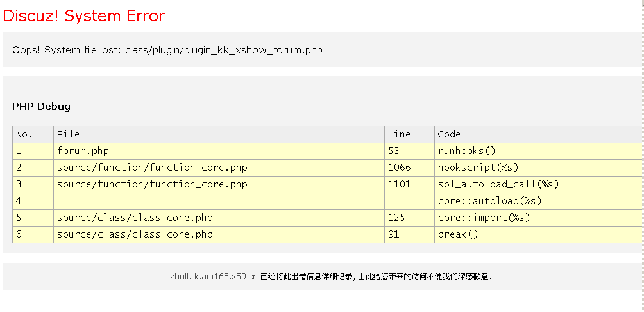Select the 'Discuz! System Error' heading
644x312 pixels.
(84, 15)
